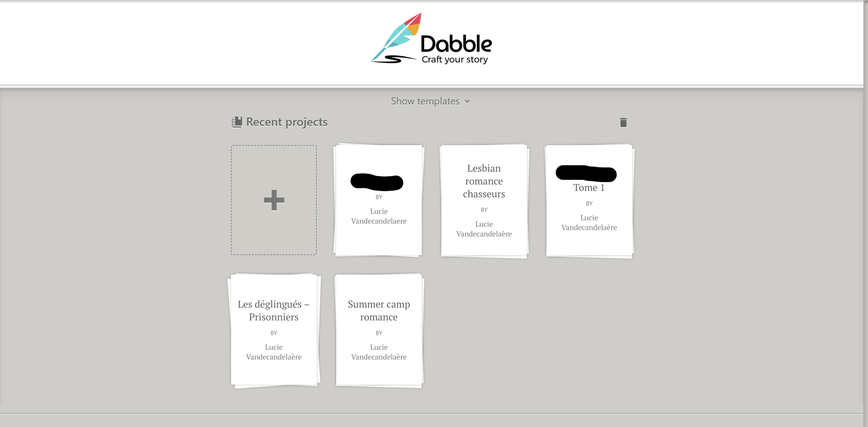Click the notebook icon beside Recent projects
The width and height of the screenshot is (868, 427).
(x=237, y=122)
